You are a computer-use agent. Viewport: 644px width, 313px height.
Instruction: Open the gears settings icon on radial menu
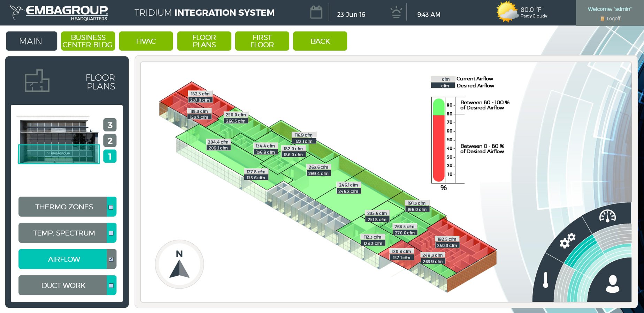(x=567, y=241)
